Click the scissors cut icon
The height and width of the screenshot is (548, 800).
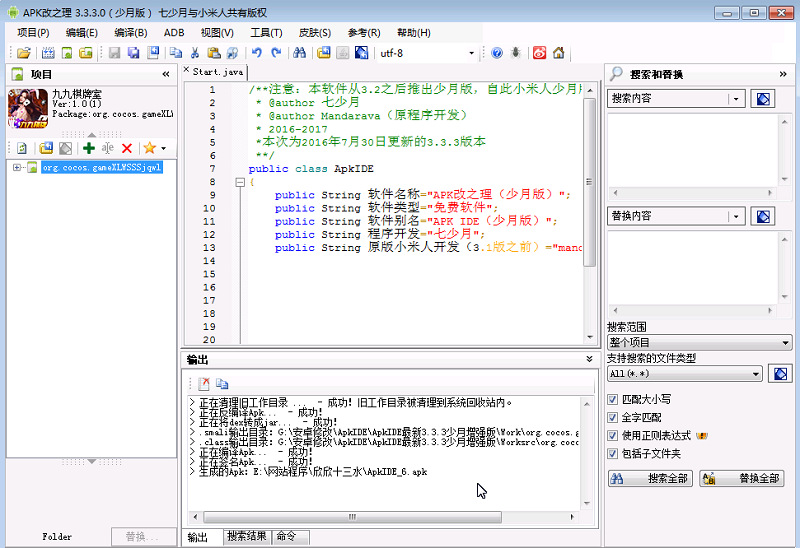click(195, 53)
